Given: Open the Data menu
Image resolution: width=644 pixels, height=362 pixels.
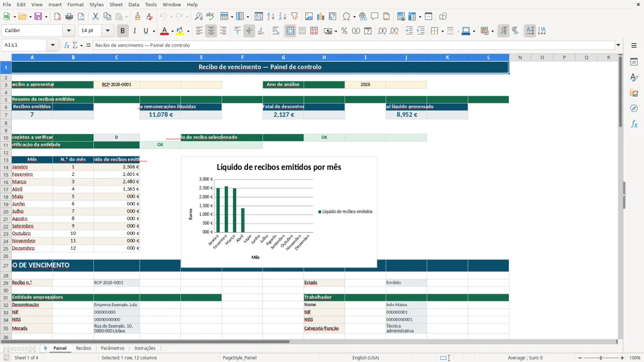Looking at the screenshot, I should (134, 4).
